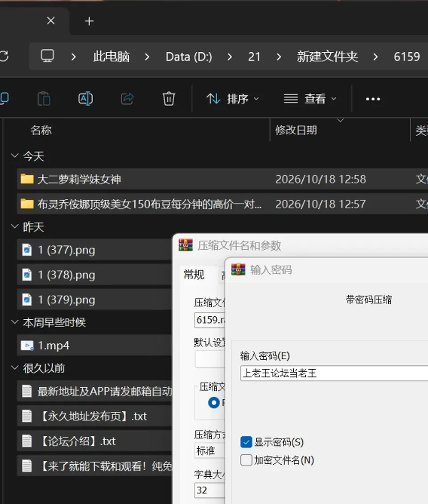Click the text file icon of 【永久地址发布页】.txt
This screenshot has width=428, height=504.
(x=27, y=416)
